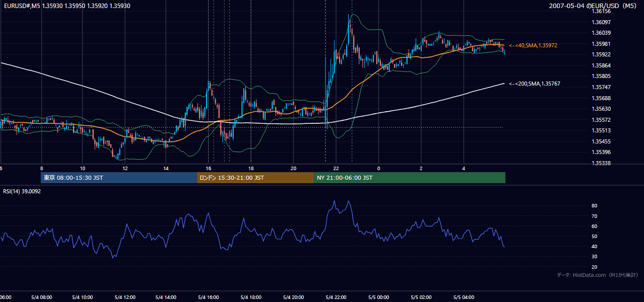The width and height of the screenshot is (644, 302).
Task: Click RSI scale label 70
Action: (x=595, y=216)
